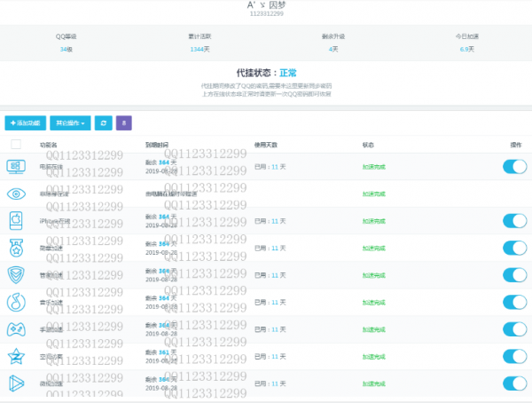Click the eye icon in the second row
Screen dimensions: 532x403
16,194
